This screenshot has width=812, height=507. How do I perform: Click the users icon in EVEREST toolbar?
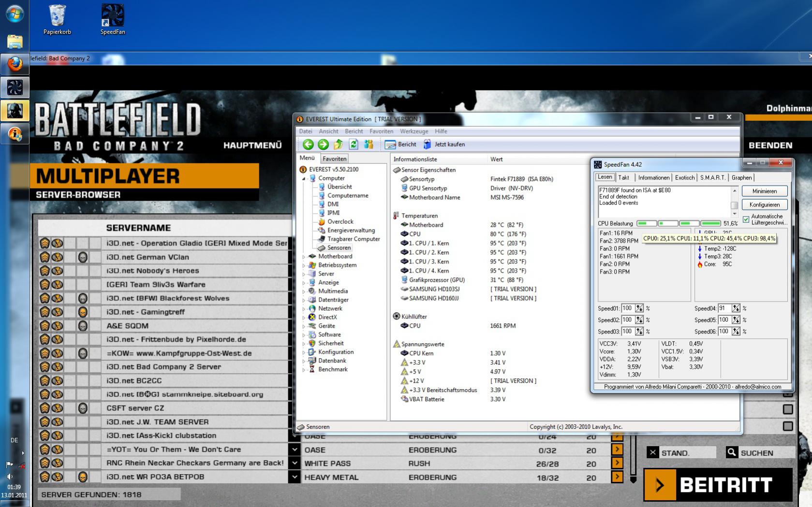(x=369, y=144)
